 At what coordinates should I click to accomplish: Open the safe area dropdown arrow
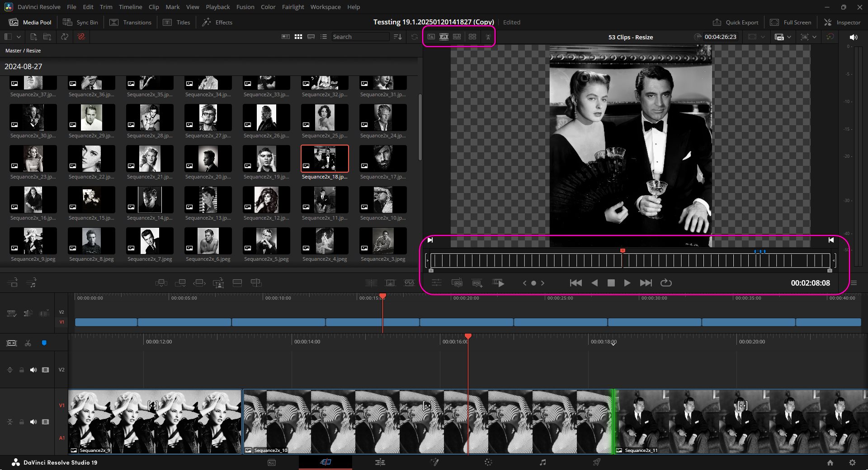coord(763,37)
